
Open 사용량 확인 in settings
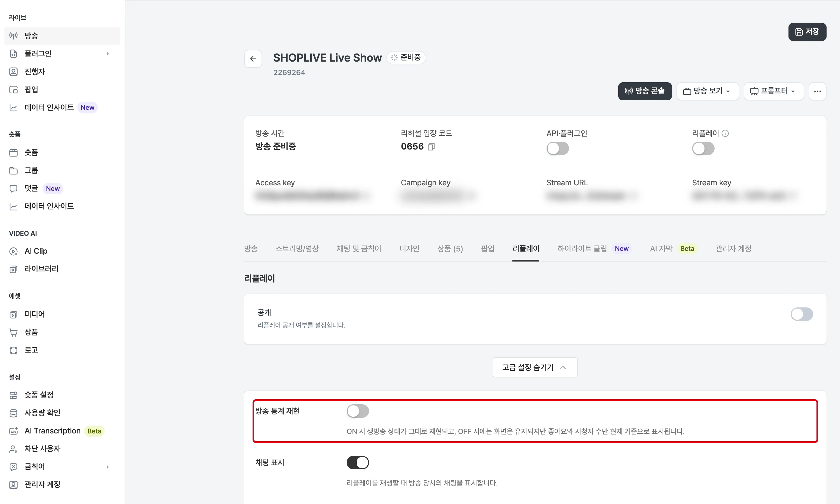(62, 413)
